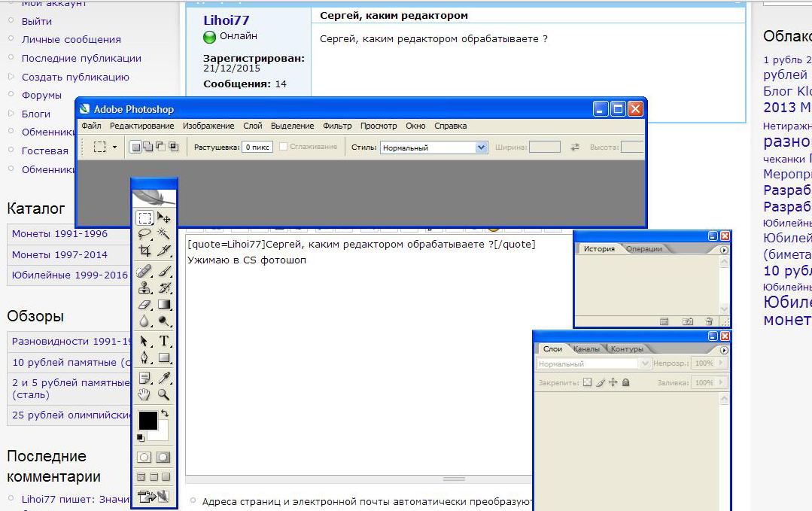Open the History panel flyout menu
The height and width of the screenshot is (511, 812).
tap(724, 250)
